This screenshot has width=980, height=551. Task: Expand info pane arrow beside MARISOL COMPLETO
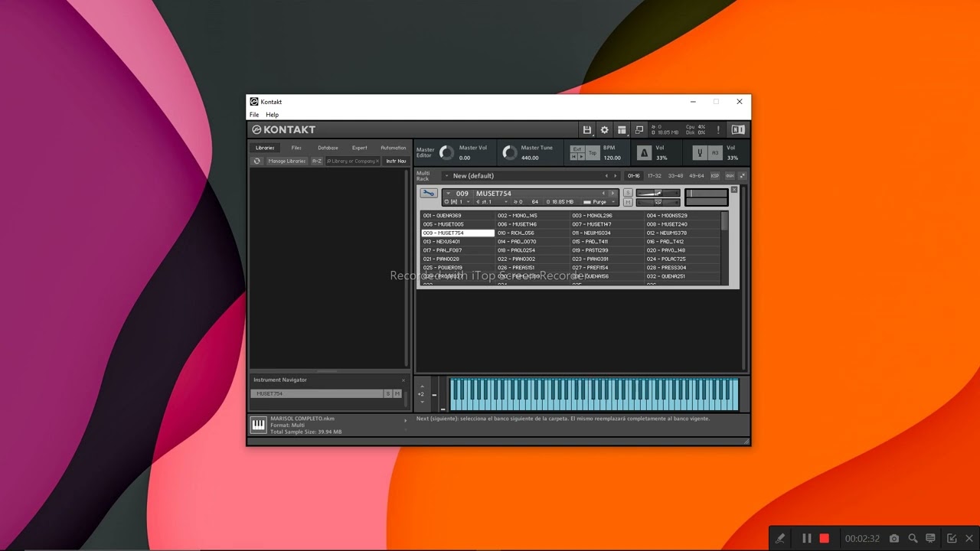point(406,420)
